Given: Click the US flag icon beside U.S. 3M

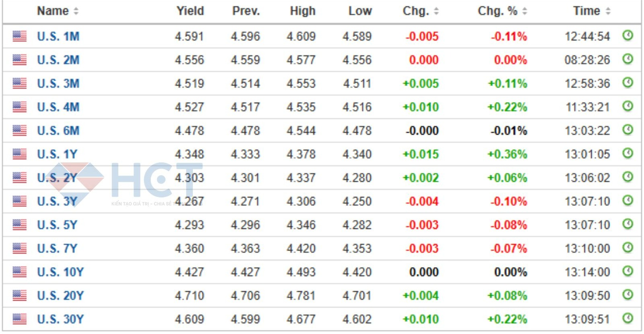Looking at the screenshot, I should [19, 83].
